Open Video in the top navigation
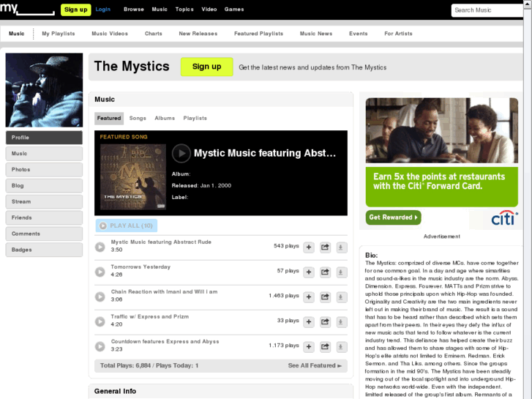 pyautogui.click(x=209, y=10)
